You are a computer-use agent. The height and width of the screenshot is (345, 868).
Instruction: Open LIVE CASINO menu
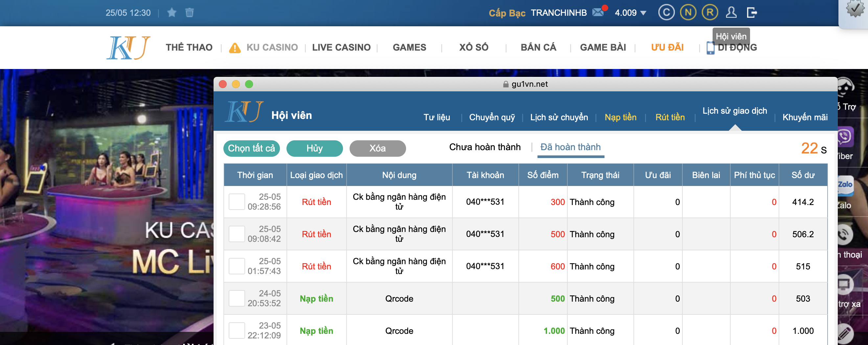tap(341, 48)
